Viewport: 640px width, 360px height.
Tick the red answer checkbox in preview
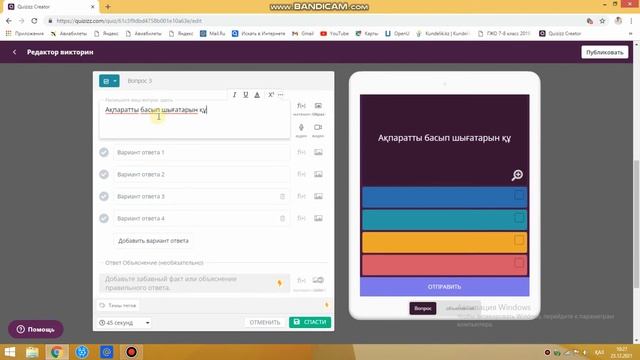coord(519,262)
